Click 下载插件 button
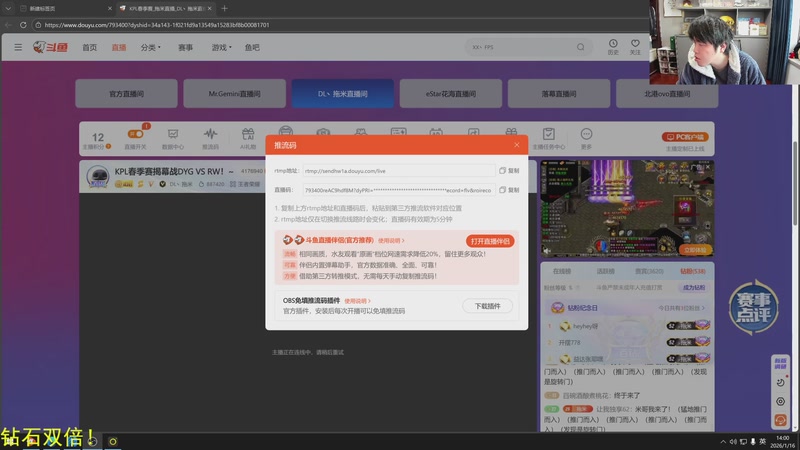 click(487, 306)
